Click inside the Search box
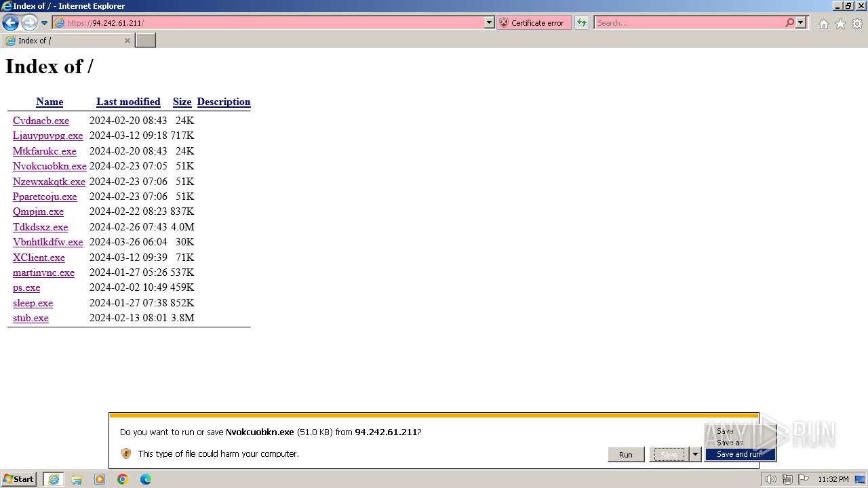Screen dimensions: 868x488 (x=688, y=22)
